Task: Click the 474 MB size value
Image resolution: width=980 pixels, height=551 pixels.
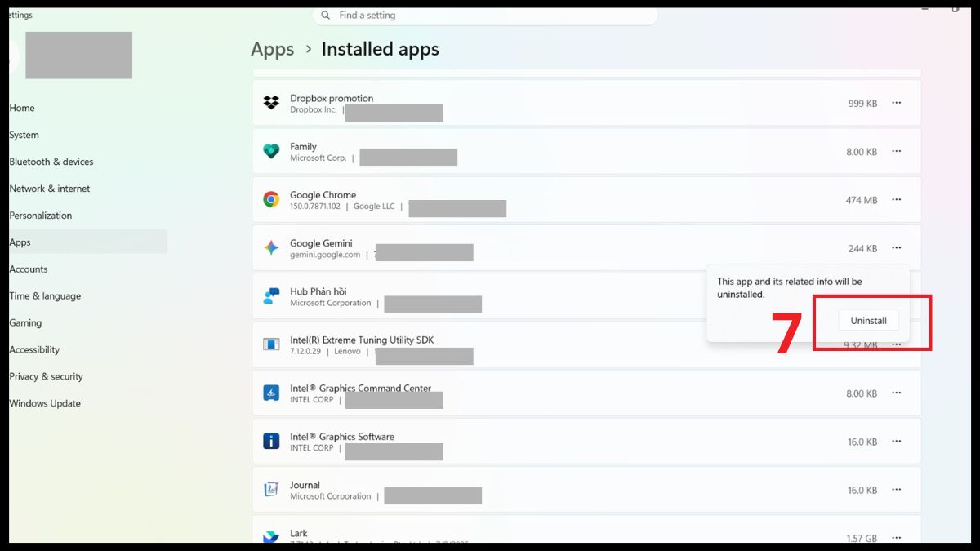Action: tap(862, 200)
